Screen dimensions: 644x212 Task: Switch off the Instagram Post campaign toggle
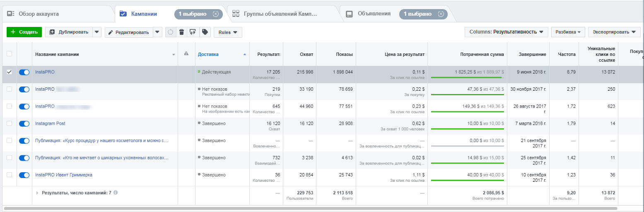coord(24,124)
